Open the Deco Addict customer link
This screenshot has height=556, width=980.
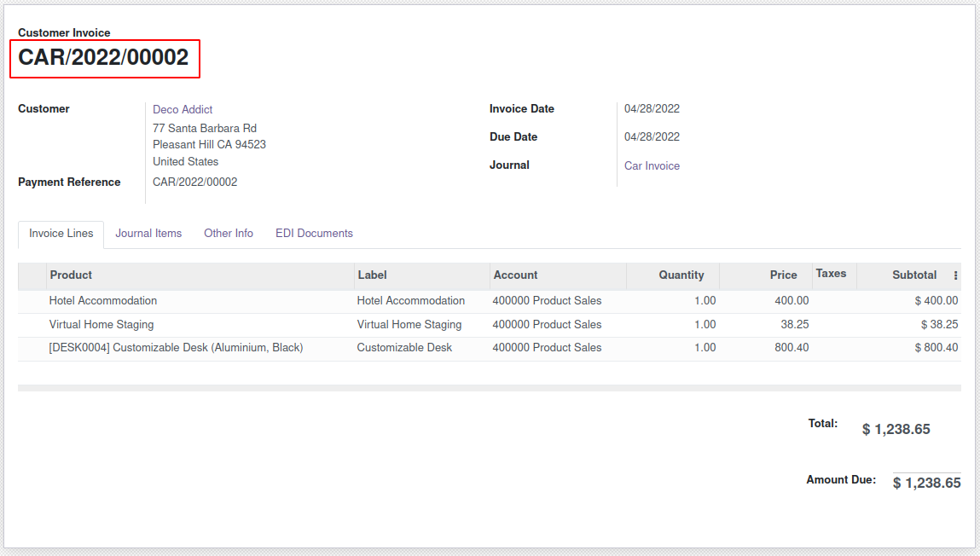click(x=183, y=109)
